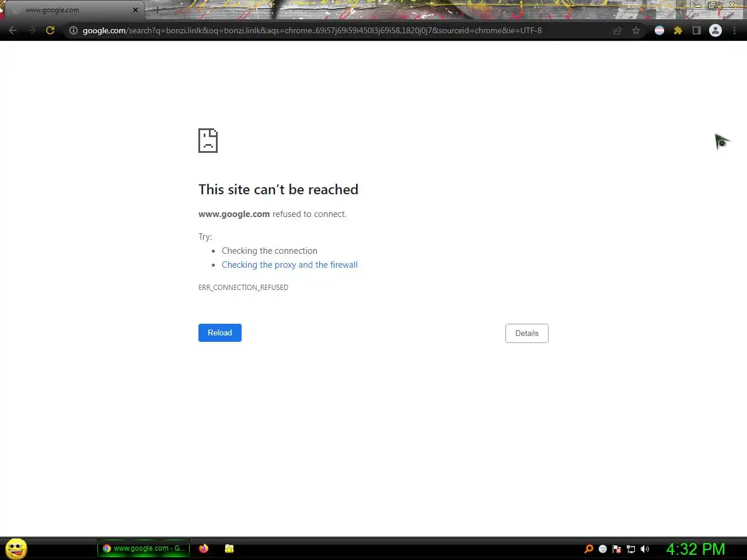Click the 4:32 PM clock
747x560 pixels.
[x=696, y=549]
